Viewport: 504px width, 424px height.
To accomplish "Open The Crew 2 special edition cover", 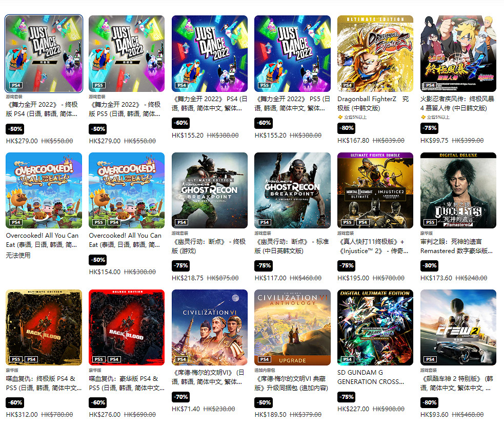I will click(458, 327).
